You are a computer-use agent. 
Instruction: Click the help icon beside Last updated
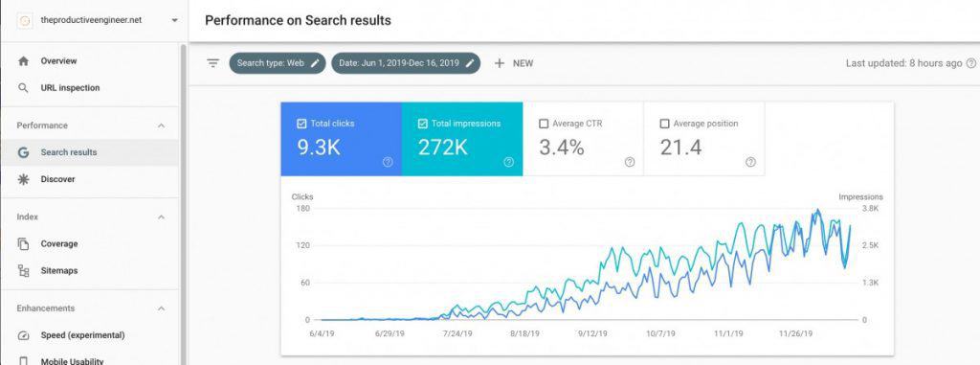(970, 63)
